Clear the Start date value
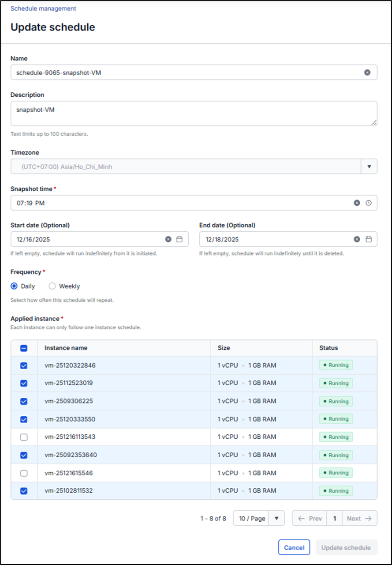The height and width of the screenshot is (565, 392). click(x=168, y=239)
